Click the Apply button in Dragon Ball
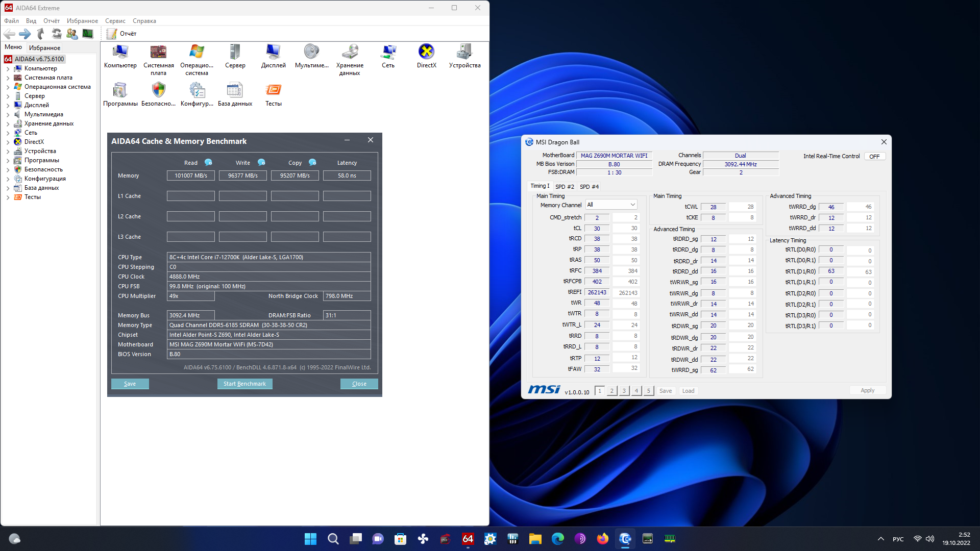The height and width of the screenshot is (551, 980). [x=867, y=391]
